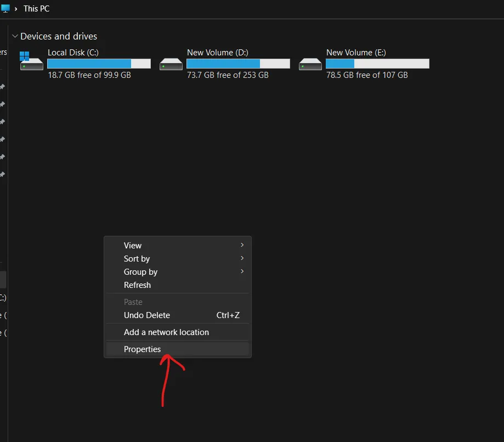Click the This PC monitor icon in address bar

pyautogui.click(x=5, y=9)
